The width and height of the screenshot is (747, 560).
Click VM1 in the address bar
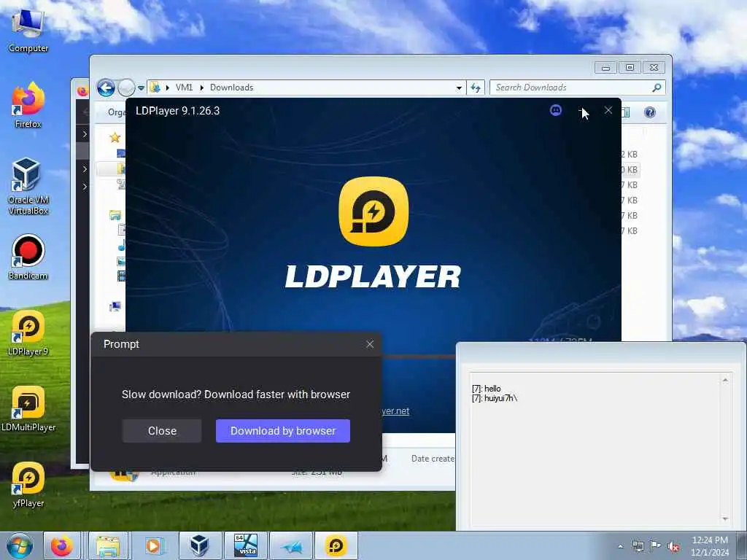[184, 87]
